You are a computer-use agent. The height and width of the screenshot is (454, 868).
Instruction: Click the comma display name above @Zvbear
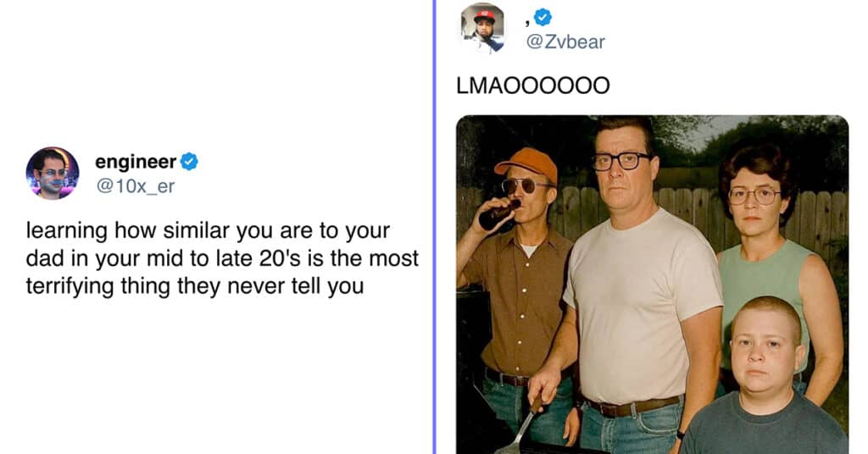(527, 21)
